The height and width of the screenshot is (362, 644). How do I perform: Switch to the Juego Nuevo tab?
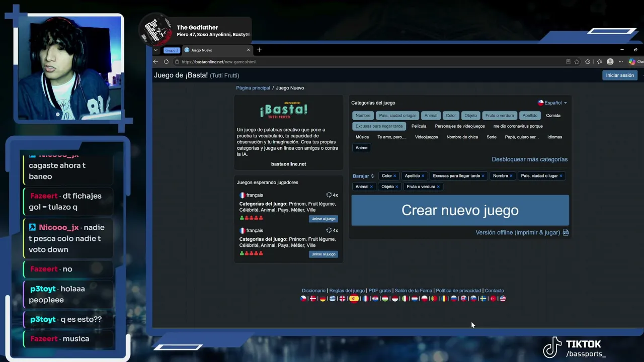[217, 50]
